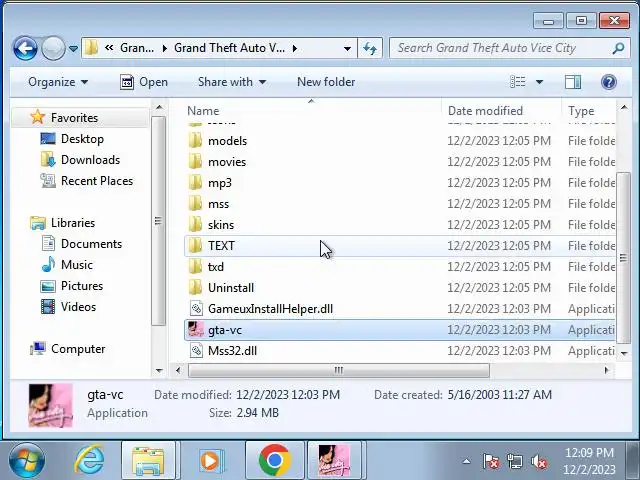Open the address bar history dropdown
640x480 pixels.
(347, 49)
